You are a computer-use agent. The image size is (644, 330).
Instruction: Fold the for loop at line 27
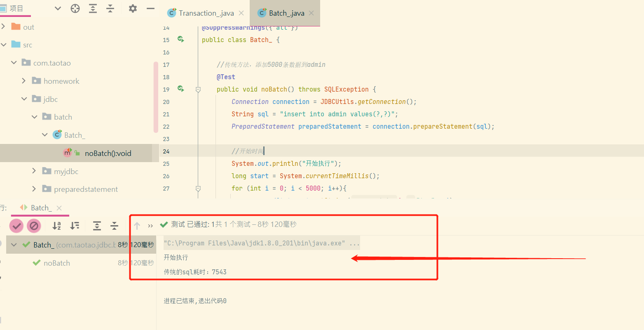tap(198, 188)
